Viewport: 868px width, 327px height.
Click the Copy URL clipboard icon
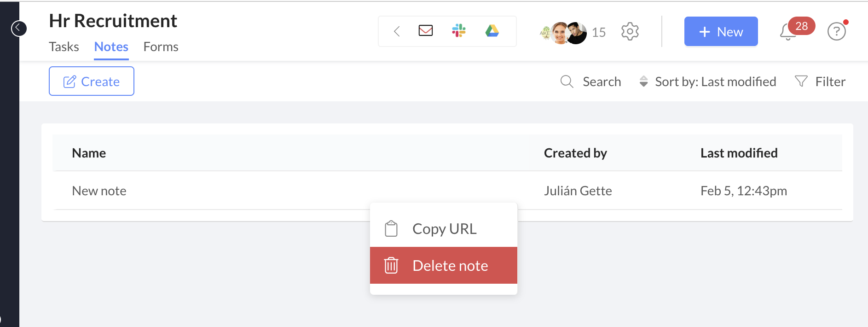coord(391,228)
